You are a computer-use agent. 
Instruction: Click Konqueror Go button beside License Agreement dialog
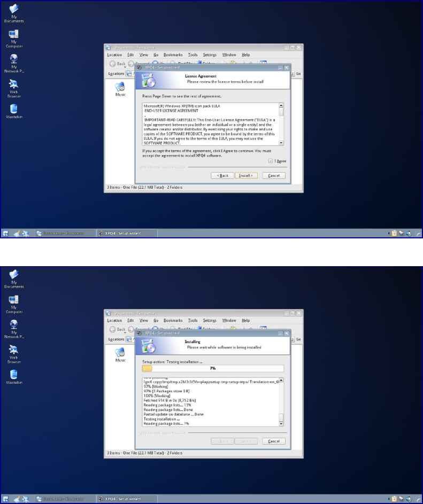point(298,74)
